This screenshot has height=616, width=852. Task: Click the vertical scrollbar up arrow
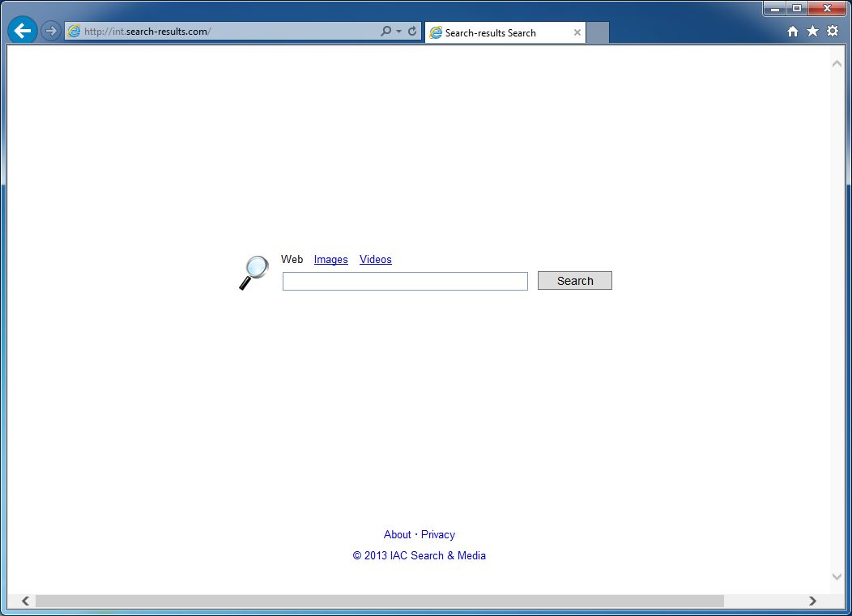837,64
